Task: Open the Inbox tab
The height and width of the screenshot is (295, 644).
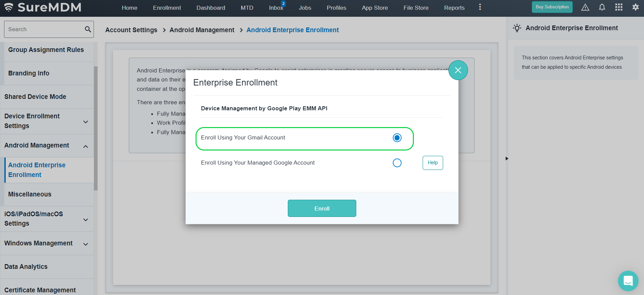Action: pyautogui.click(x=276, y=8)
